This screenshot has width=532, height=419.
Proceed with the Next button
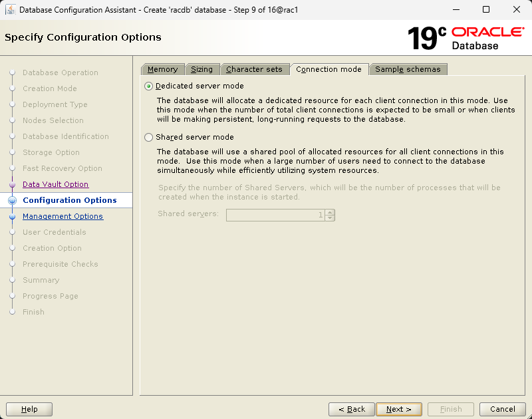pyautogui.click(x=399, y=409)
